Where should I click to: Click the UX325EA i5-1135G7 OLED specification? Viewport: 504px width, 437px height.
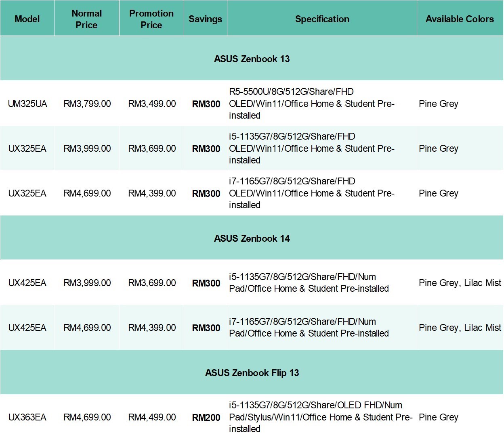[x=312, y=148]
